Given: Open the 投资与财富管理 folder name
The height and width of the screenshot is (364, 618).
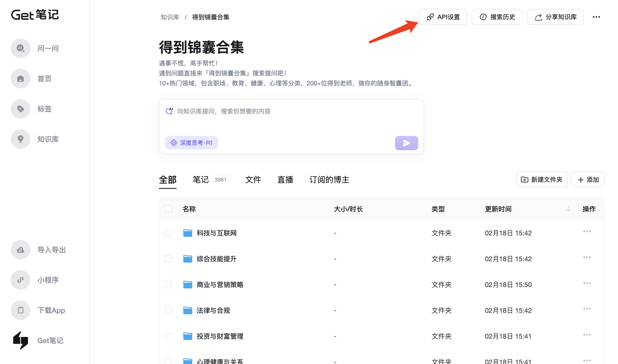Looking at the screenshot, I should (x=220, y=336).
